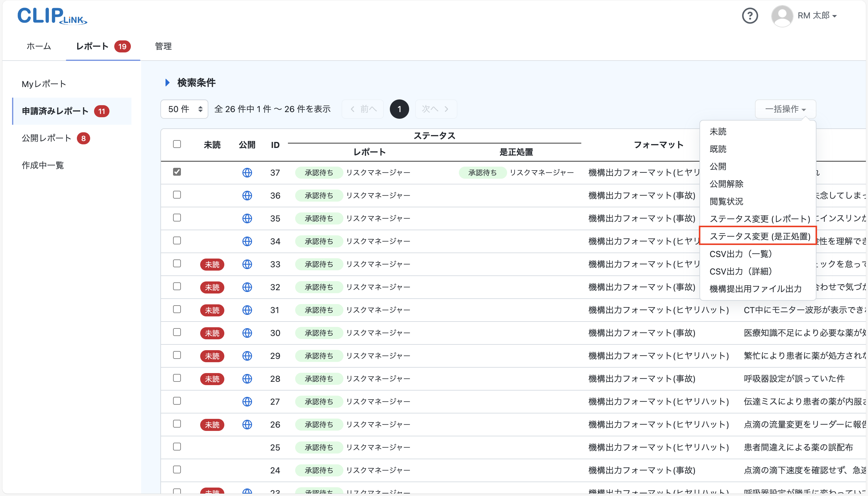Image resolution: width=868 pixels, height=496 pixels.
Task: Click the RM 太郎 user avatar icon
Action: click(782, 15)
